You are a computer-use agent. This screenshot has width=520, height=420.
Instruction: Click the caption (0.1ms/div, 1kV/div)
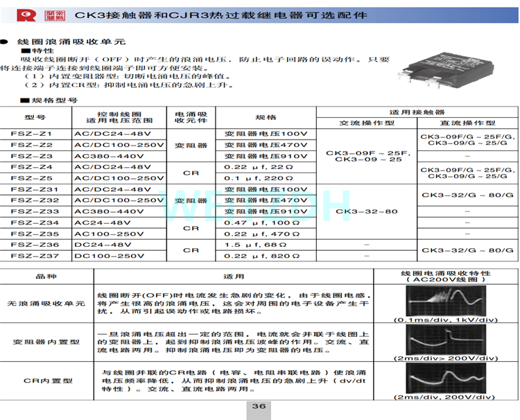446,320
